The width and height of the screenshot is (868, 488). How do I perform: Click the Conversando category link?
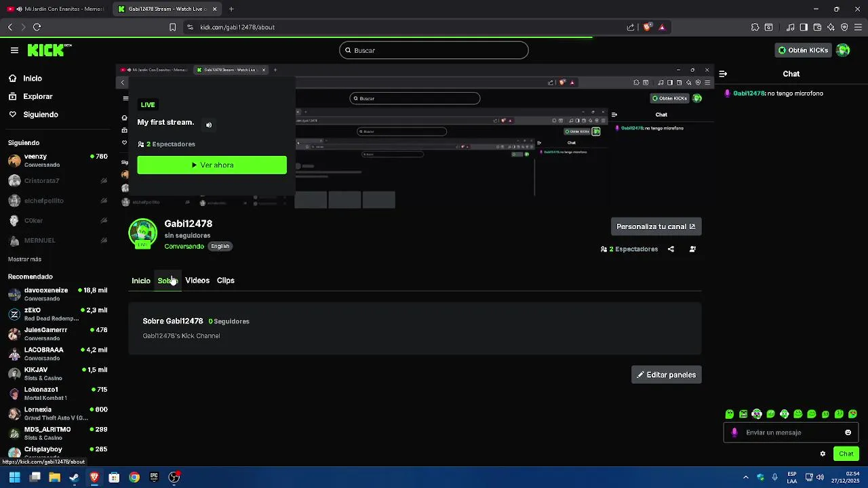pos(184,247)
